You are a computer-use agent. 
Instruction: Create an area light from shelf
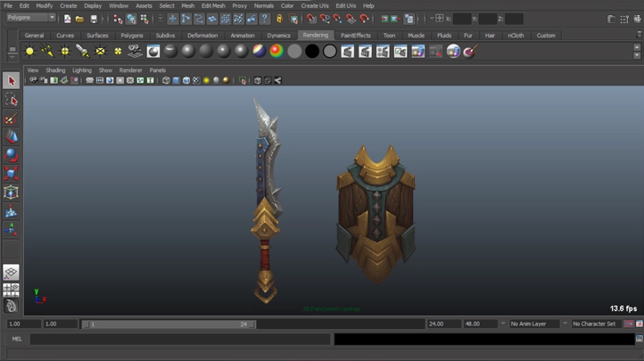point(100,52)
